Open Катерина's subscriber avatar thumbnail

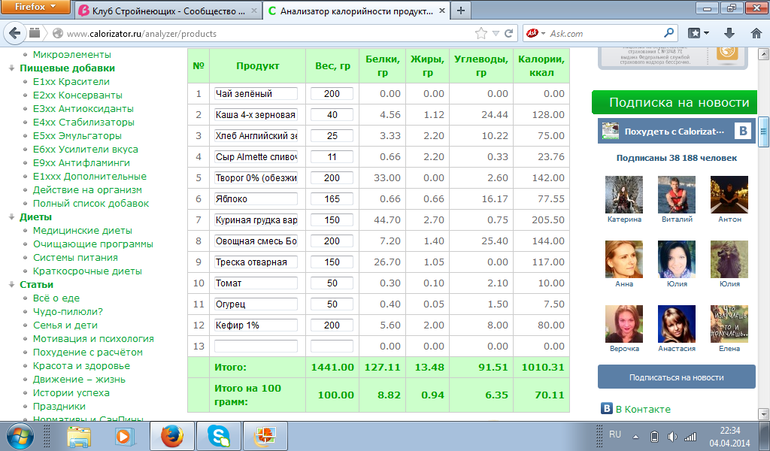(x=622, y=192)
